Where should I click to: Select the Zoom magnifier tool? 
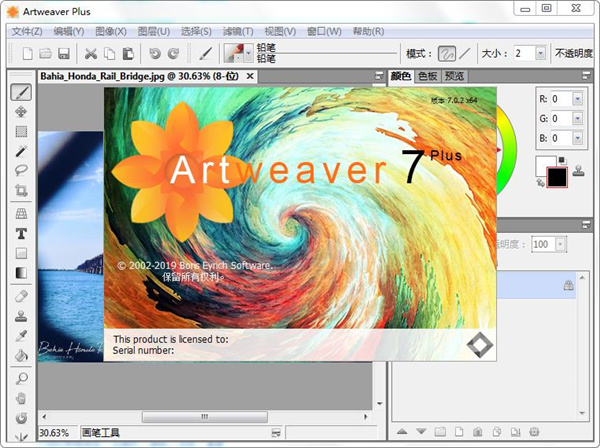click(21, 379)
